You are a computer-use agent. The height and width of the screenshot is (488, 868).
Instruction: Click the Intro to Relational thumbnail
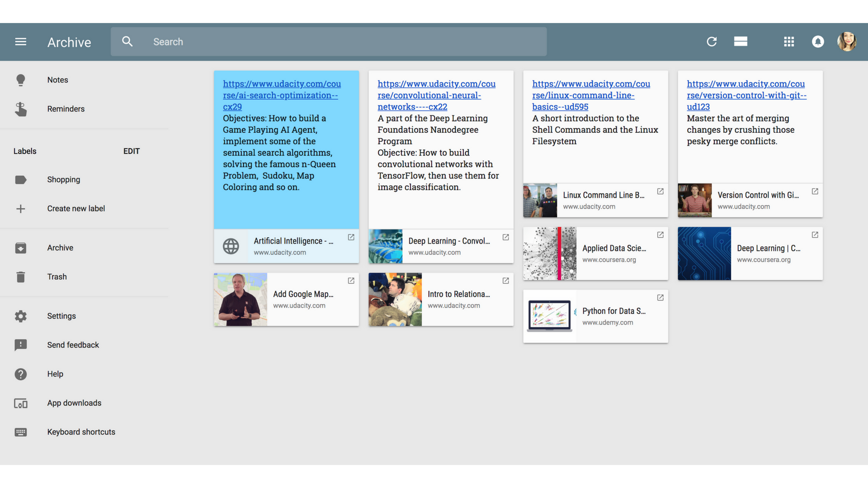tap(395, 300)
